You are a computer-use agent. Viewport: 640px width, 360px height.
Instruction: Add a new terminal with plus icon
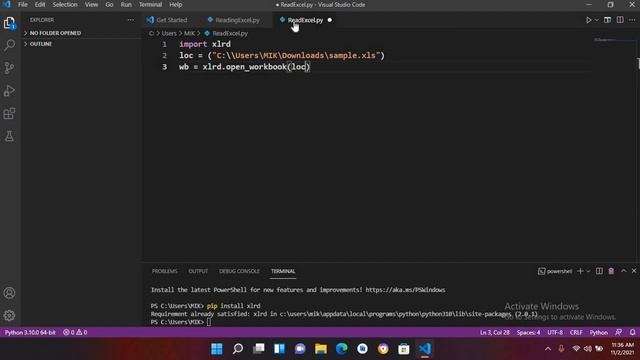[580, 271]
